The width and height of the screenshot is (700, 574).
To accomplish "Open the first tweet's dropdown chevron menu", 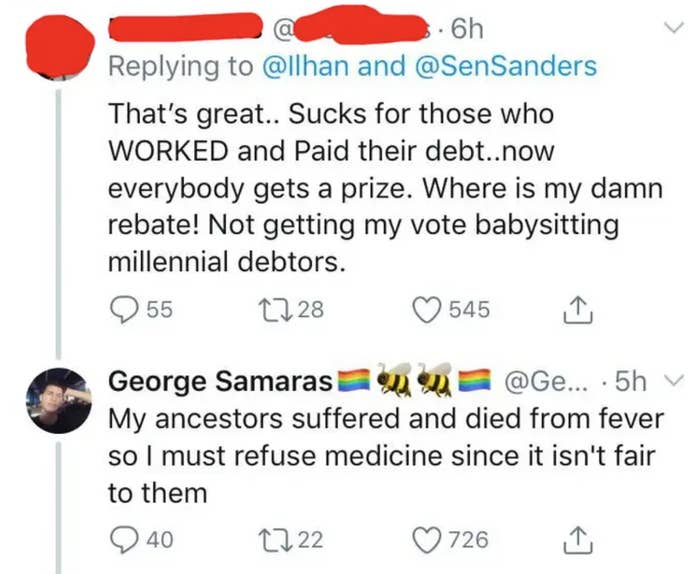I will [673, 28].
